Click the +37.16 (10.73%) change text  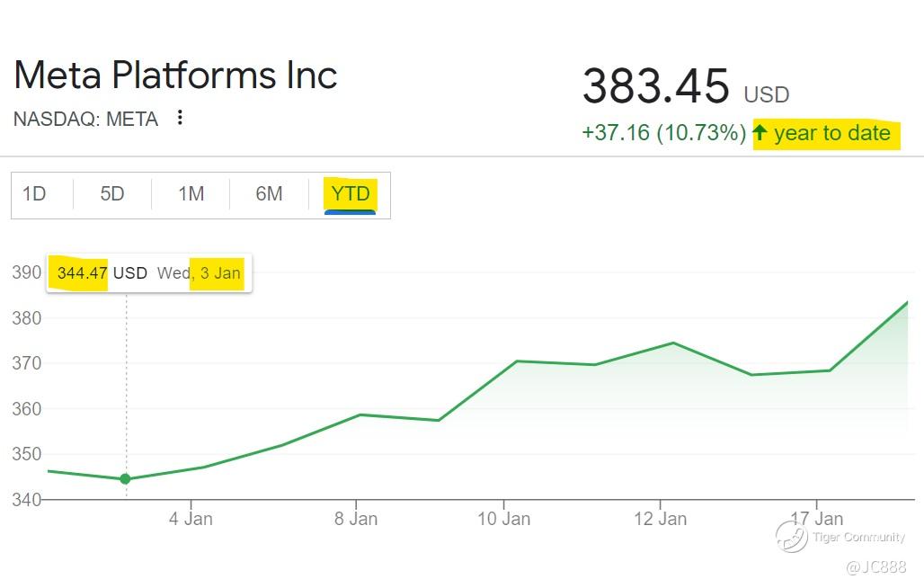(663, 133)
